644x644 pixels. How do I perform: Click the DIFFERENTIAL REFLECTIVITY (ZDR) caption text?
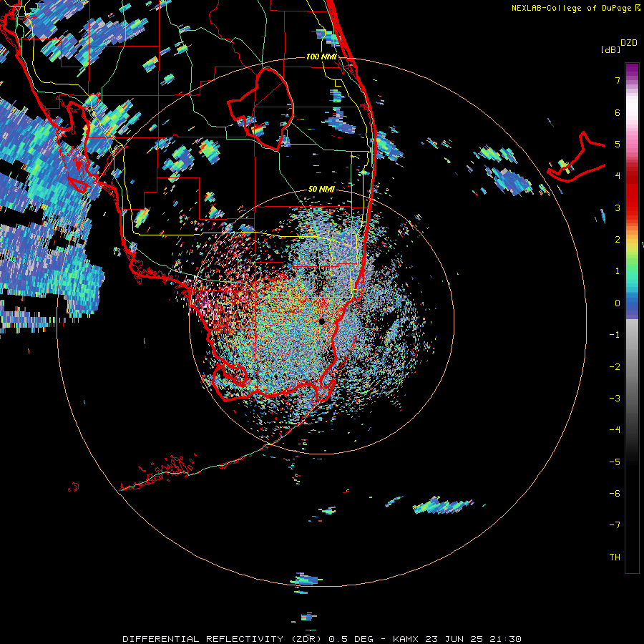click(x=223, y=639)
